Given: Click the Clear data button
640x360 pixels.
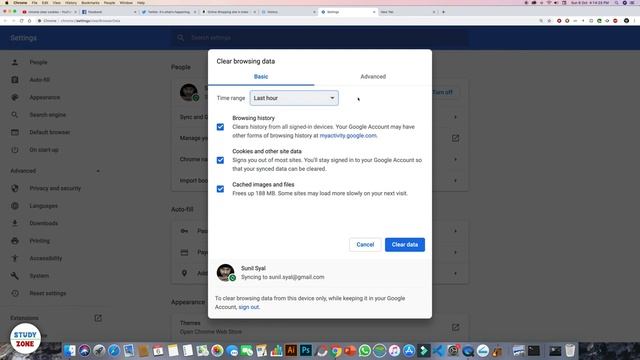Looking at the screenshot, I should click(404, 244).
